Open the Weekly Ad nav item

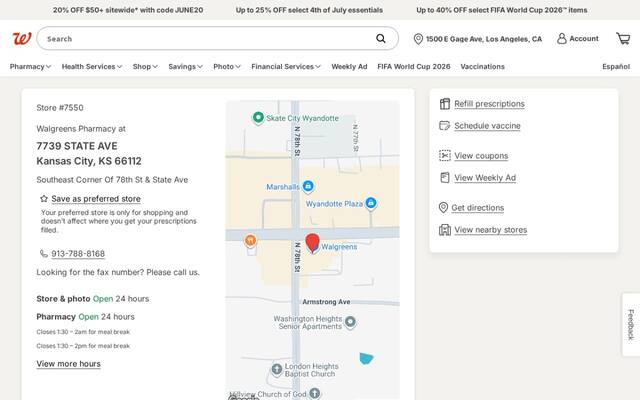pyautogui.click(x=349, y=67)
